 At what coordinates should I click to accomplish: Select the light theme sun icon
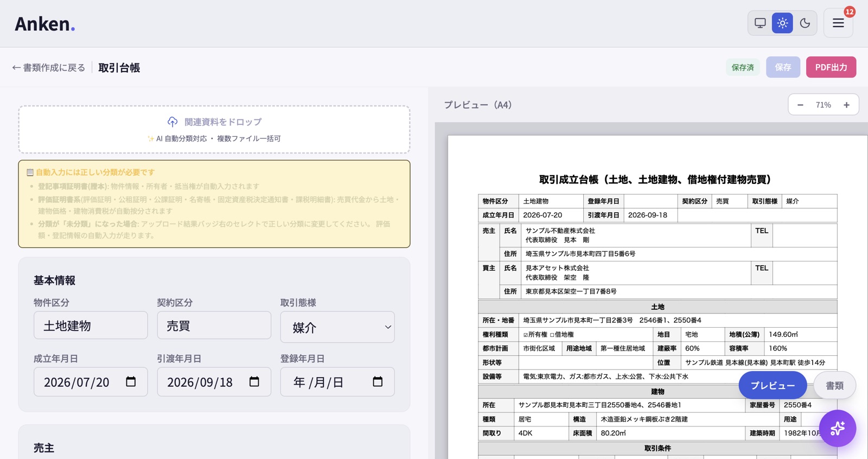click(782, 23)
